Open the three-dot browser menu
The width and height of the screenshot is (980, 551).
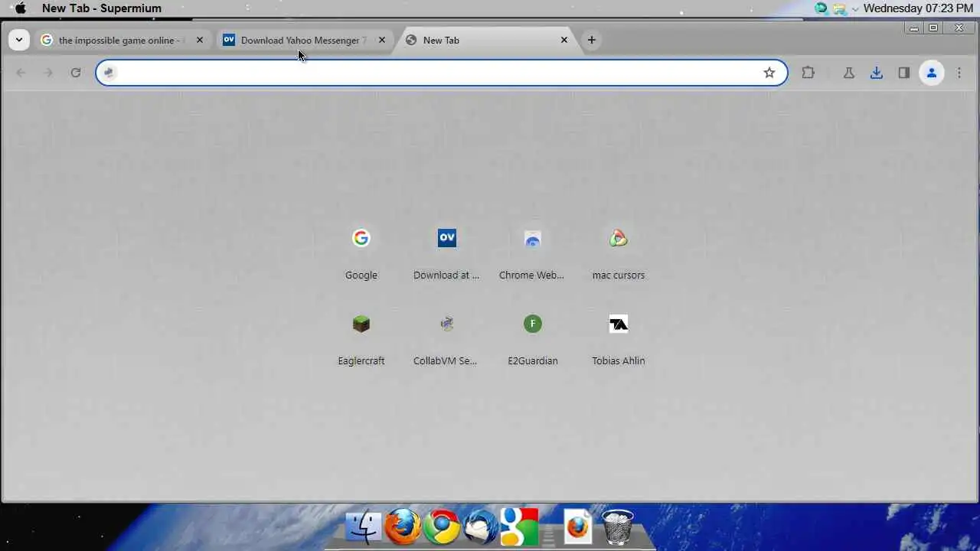[x=959, y=73]
